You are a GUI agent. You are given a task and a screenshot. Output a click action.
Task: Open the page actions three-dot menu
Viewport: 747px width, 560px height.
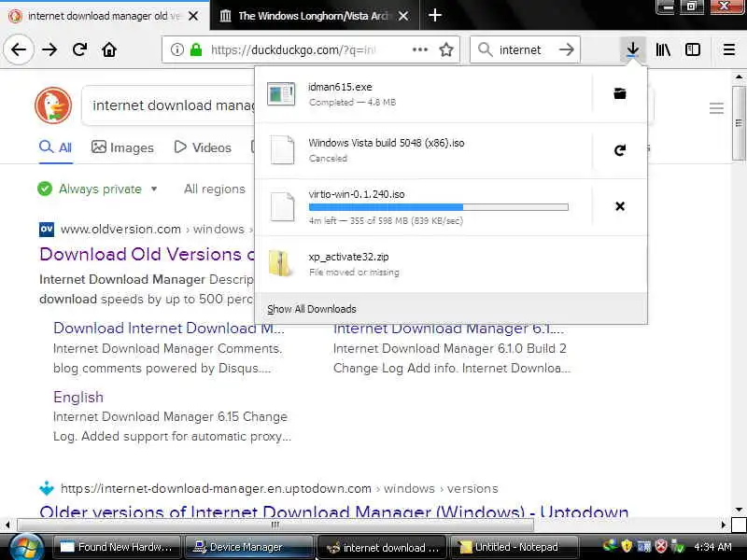(419, 49)
